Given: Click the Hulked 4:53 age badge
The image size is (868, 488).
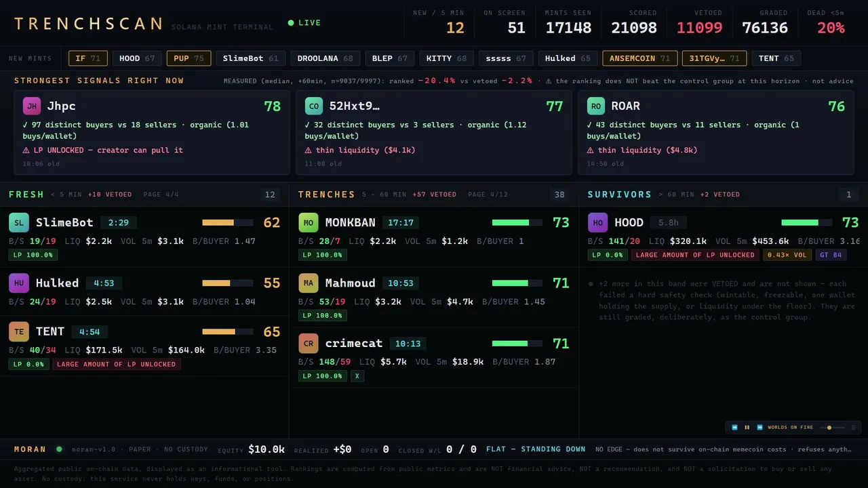Looking at the screenshot, I should (104, 283).
